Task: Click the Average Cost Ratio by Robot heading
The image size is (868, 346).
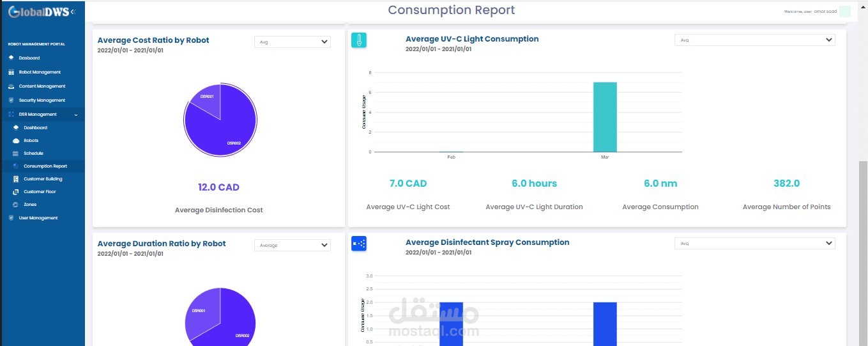Action: 153,40
